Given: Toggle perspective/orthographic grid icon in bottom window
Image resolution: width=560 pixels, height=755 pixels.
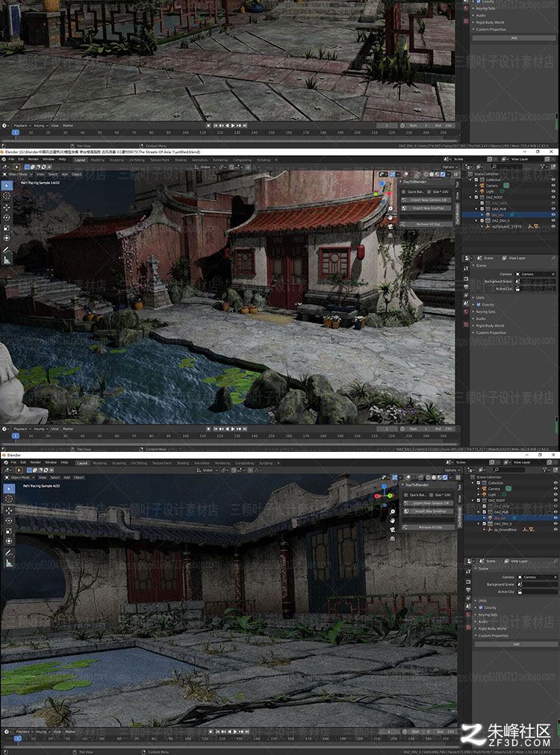Looking at the screenshot, I should (393, 538).
